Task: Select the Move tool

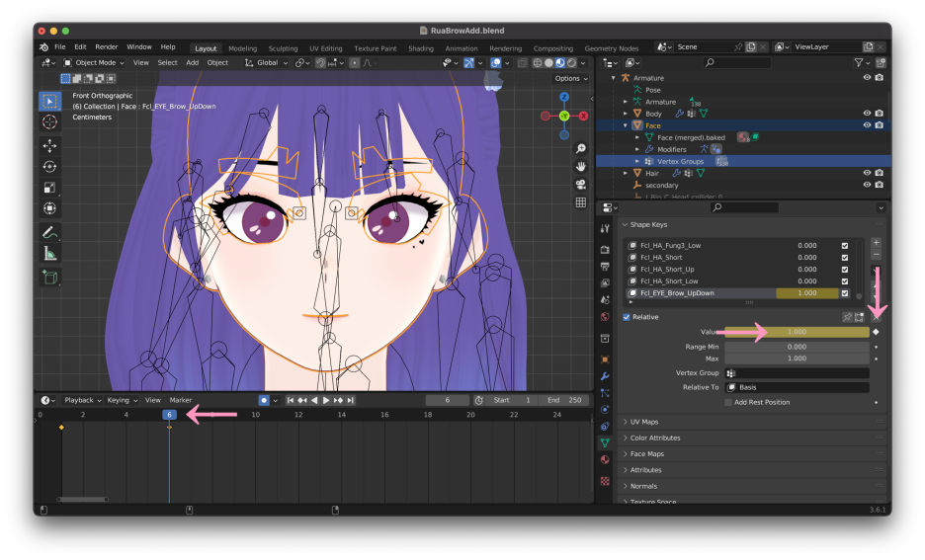Action: [49, 145]
